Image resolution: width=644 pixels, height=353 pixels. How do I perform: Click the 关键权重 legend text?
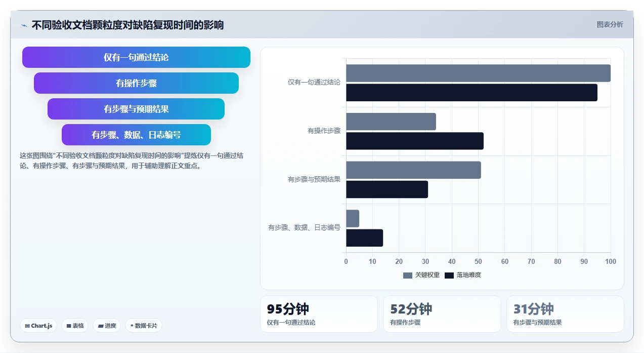(x=427, y=275)
